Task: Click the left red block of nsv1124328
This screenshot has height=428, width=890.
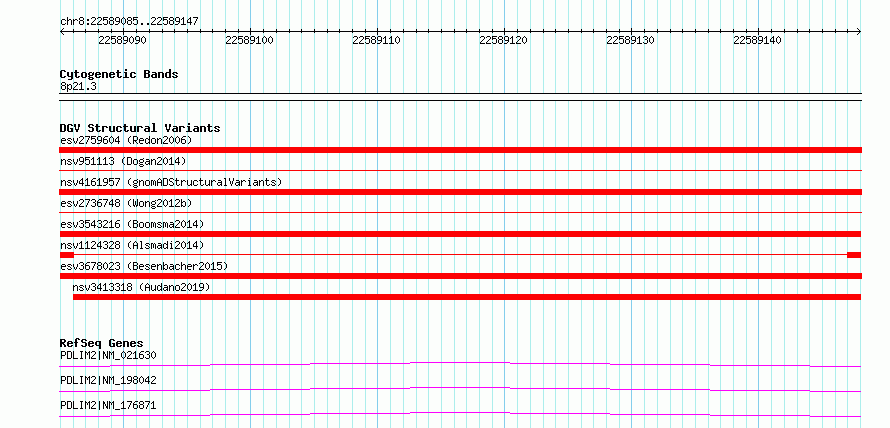Action: [x=67, y=255]
